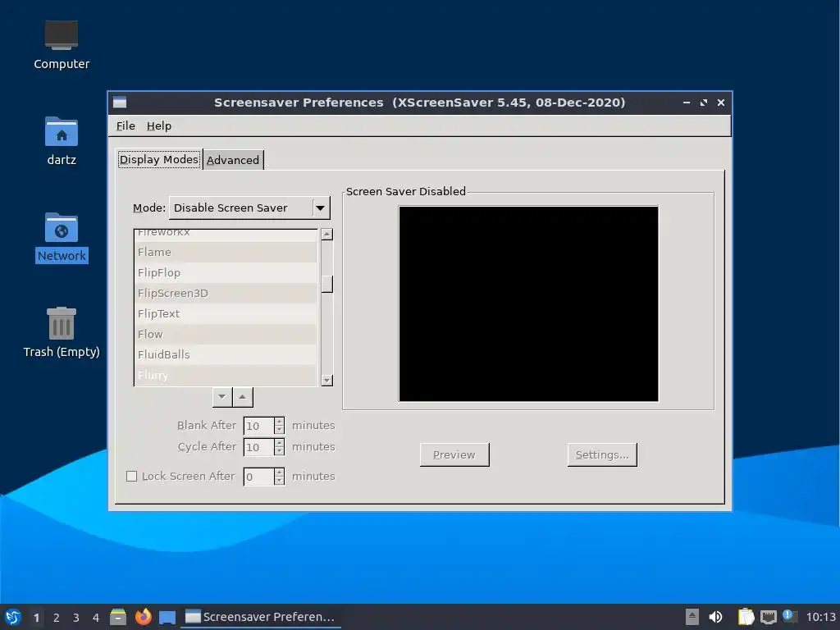Decrease the Blank After value
840x630 pixels.
[x=279, y=430]
